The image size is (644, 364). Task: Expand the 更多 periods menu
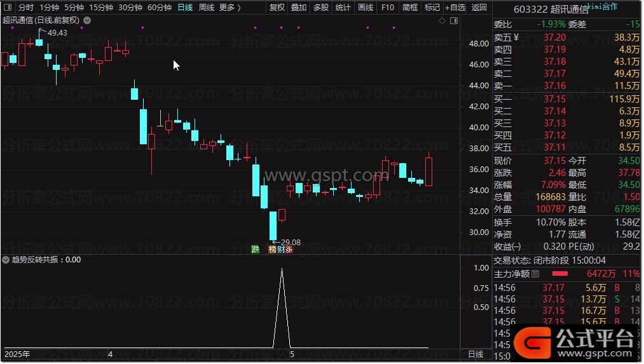pyautogui.click(x=230, y=8)
